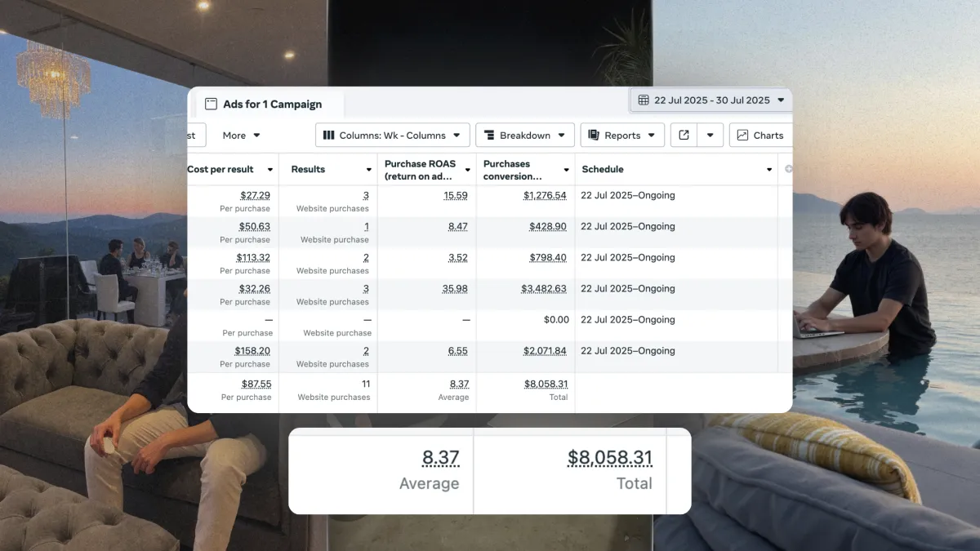Open the Reports dropdown
The image size is (980, 551).
622,136
